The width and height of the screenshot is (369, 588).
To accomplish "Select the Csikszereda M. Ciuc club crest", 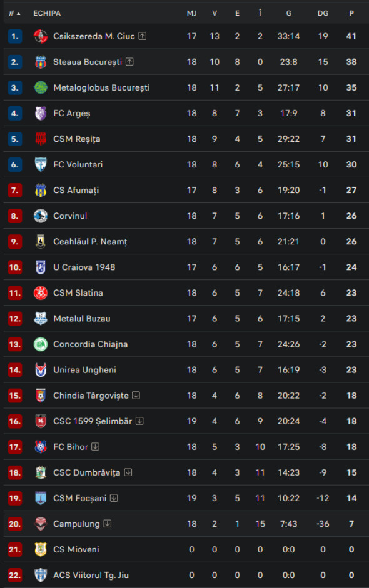I will click(40, 36).
